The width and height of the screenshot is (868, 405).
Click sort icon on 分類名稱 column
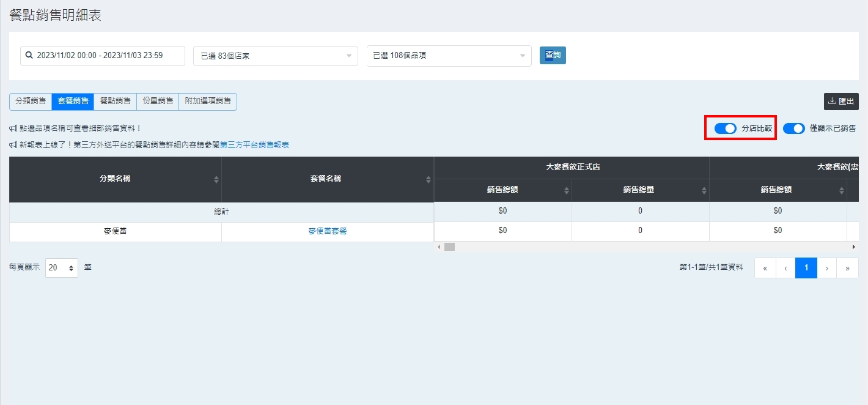coord(216,179)
